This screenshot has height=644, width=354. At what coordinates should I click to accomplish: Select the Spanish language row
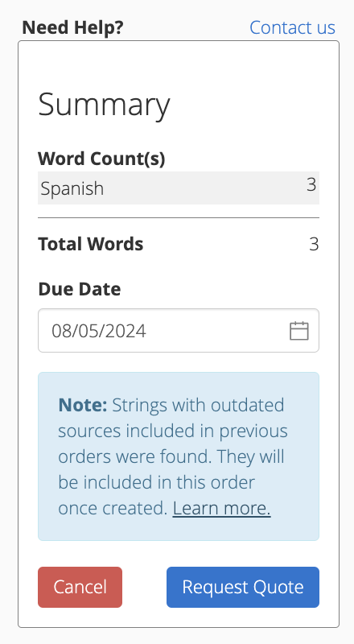point(179,188)
